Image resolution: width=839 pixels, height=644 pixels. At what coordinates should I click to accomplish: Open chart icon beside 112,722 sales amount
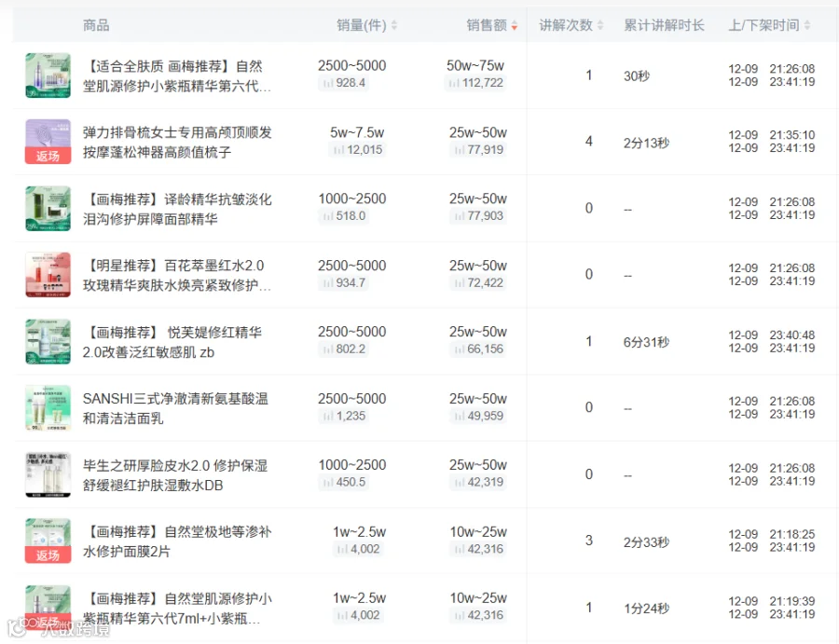454,83
